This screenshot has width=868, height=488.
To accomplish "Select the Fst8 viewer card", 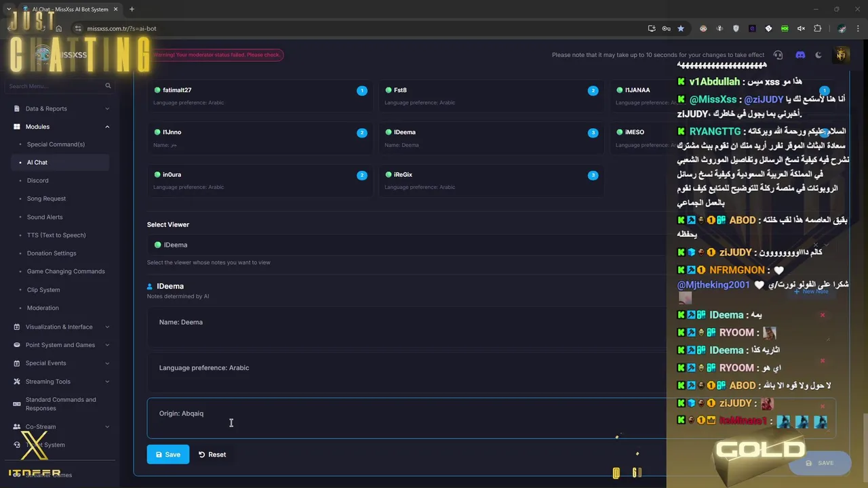I will (x=491, y=96).
